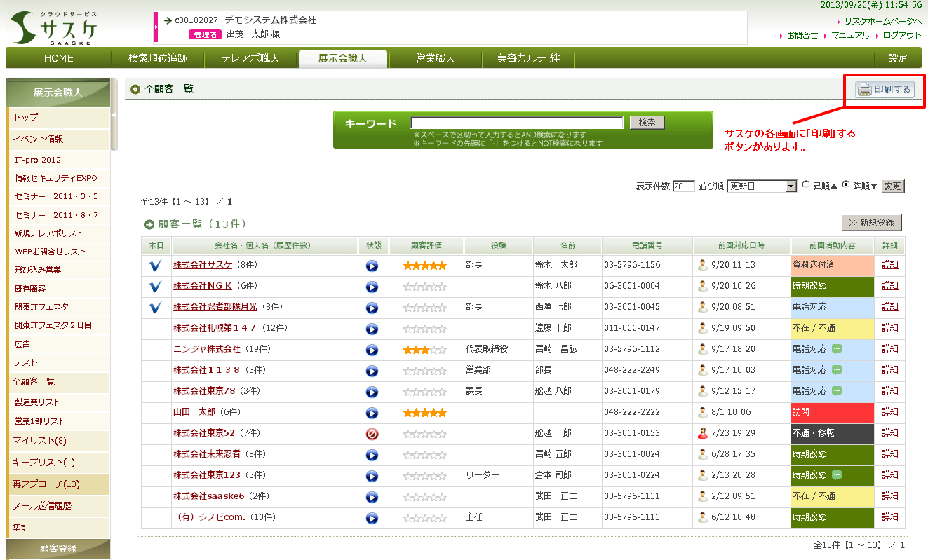This screenshot has width=928, height=560.
Task: Click the printer icon print button
Action: point(885,89)
